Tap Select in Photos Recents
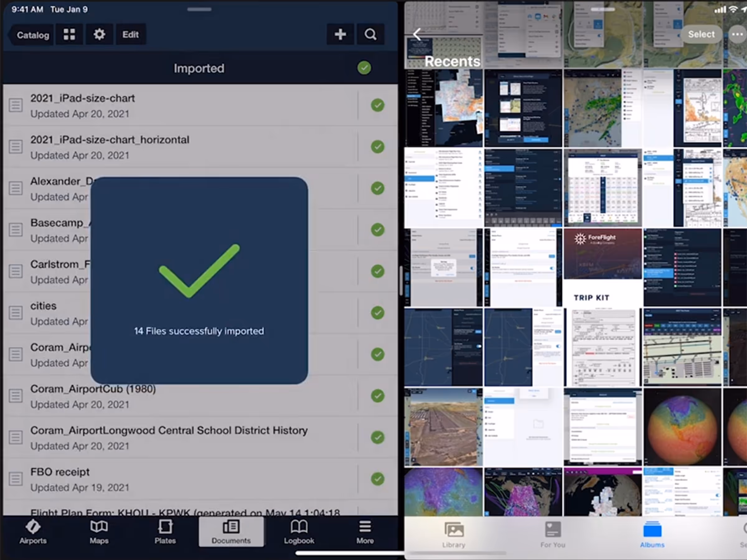 701,34
